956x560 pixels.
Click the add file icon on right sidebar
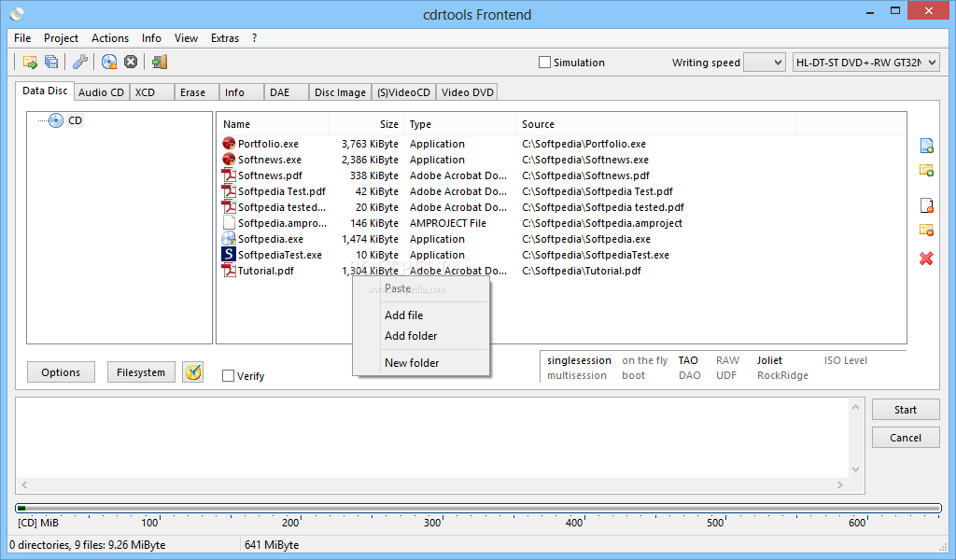(926, 147)
